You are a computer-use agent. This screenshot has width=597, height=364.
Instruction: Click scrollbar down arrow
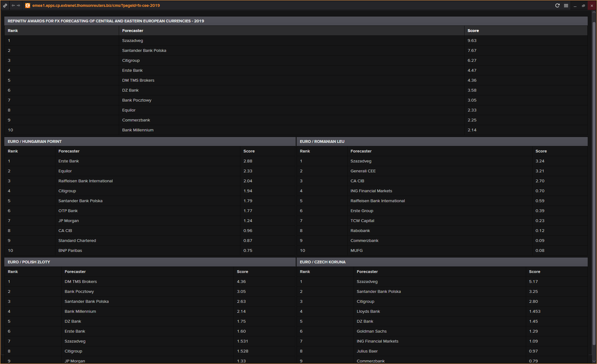[x=594, y=361]
